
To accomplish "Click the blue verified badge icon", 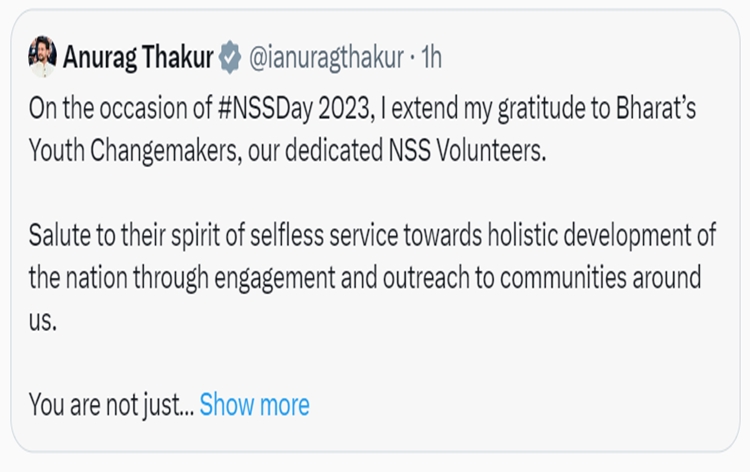I will click(x=230, y=58).
